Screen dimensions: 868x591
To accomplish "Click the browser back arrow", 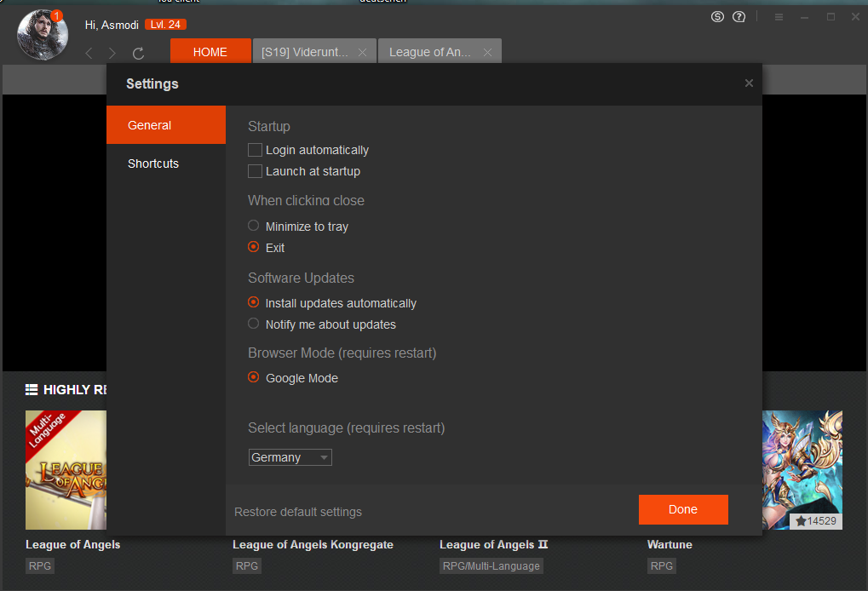I will pyautogui.click(x=89, y=54).
